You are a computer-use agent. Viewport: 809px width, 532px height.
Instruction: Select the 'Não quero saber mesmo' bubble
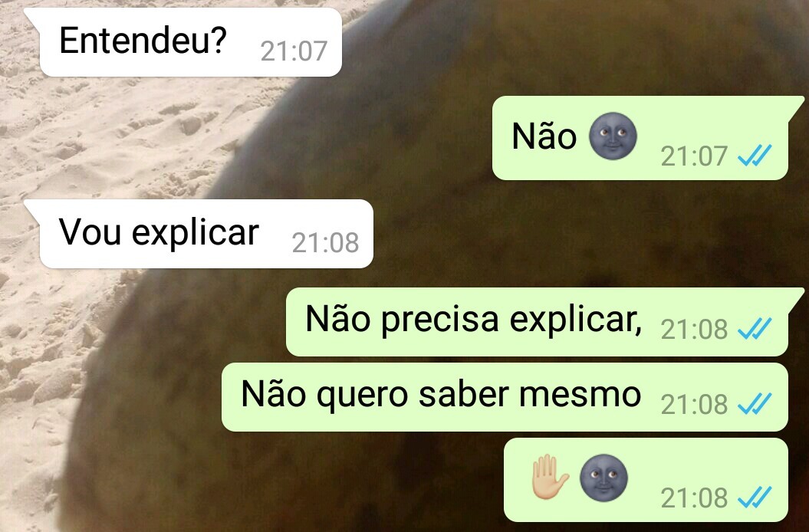[x=505, y=397]
